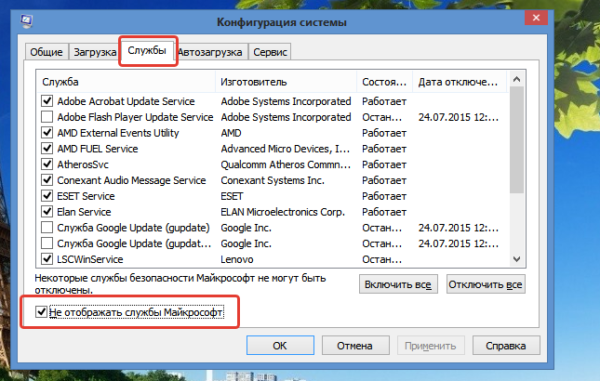This screenshot has width=600, height=381.
Task: Toggle the LSCWinService checkbox
Action: tap(47, 259)
